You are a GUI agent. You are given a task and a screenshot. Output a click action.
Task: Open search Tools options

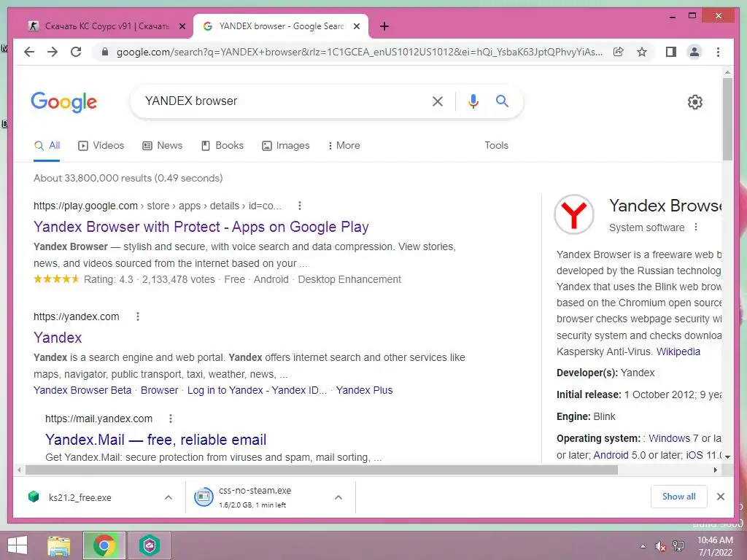496,146
